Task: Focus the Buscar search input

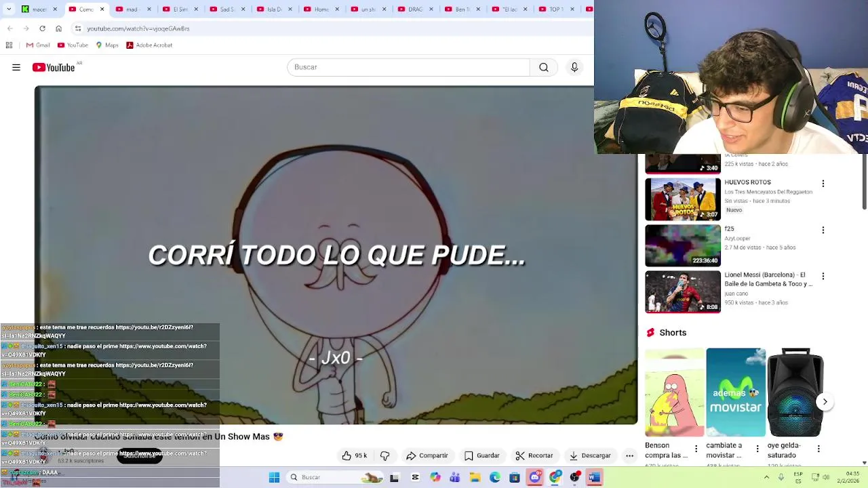Action: coord(408,67)
